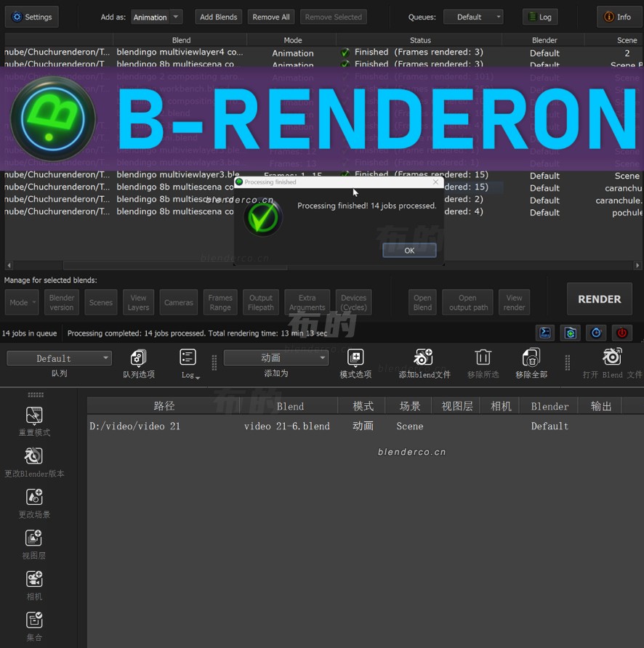Click the 输出 column header
Viewport: 644px width, 648px height.
click(x=600, y=406)
